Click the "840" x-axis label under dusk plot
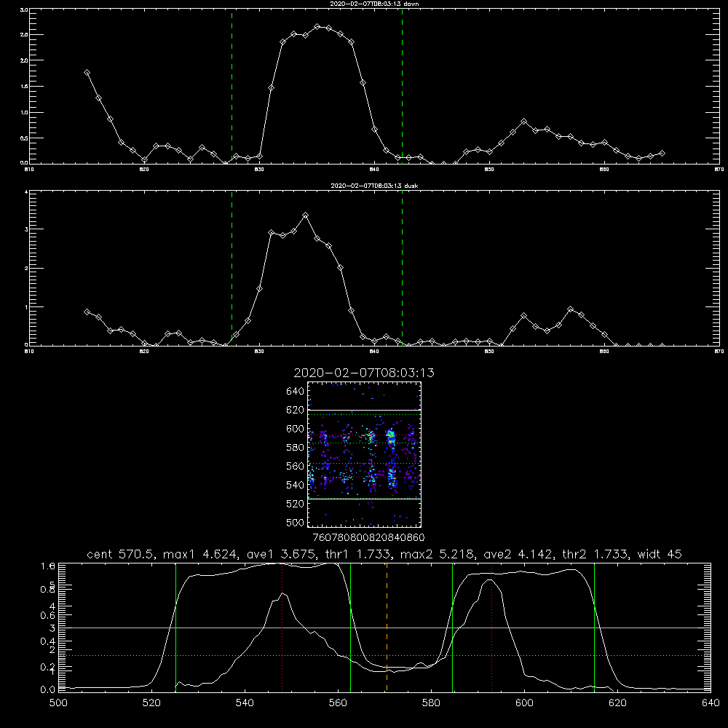Image resolution: width=728 pixels, height=728 pixels. 375,352
